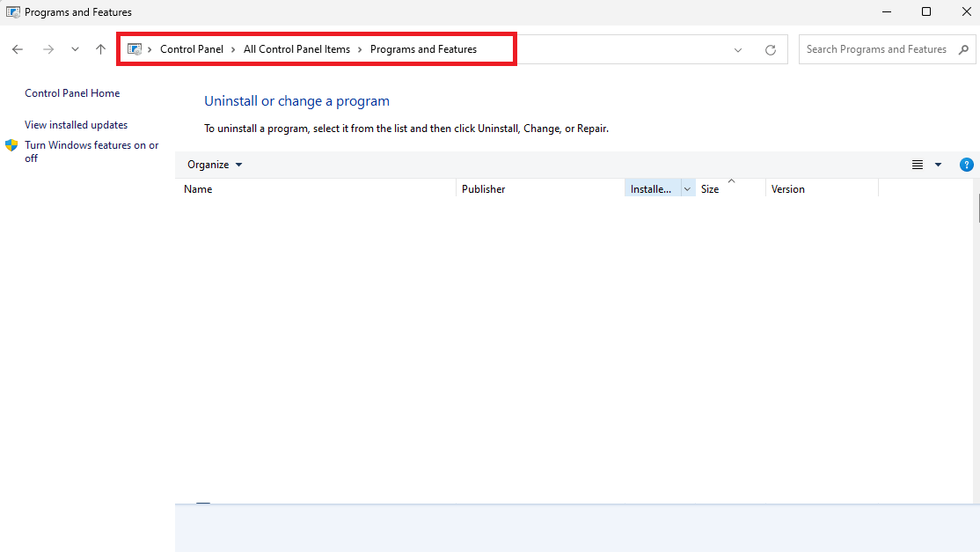Open the address bar history dropdown

(737, 49)
